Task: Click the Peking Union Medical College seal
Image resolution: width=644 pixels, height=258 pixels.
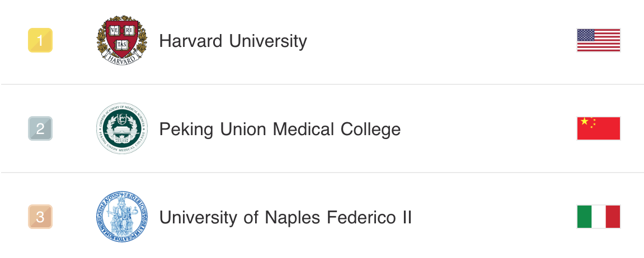Action: point(122,128)
